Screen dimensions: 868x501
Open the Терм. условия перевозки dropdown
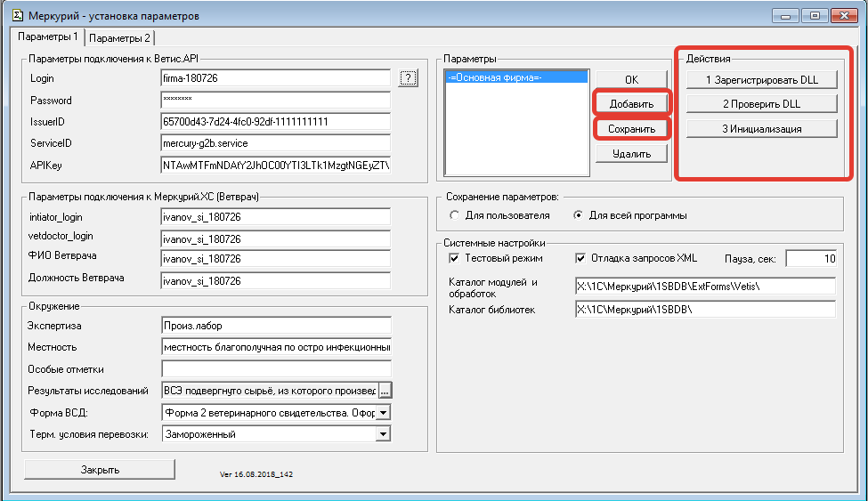tap(383, 434)
